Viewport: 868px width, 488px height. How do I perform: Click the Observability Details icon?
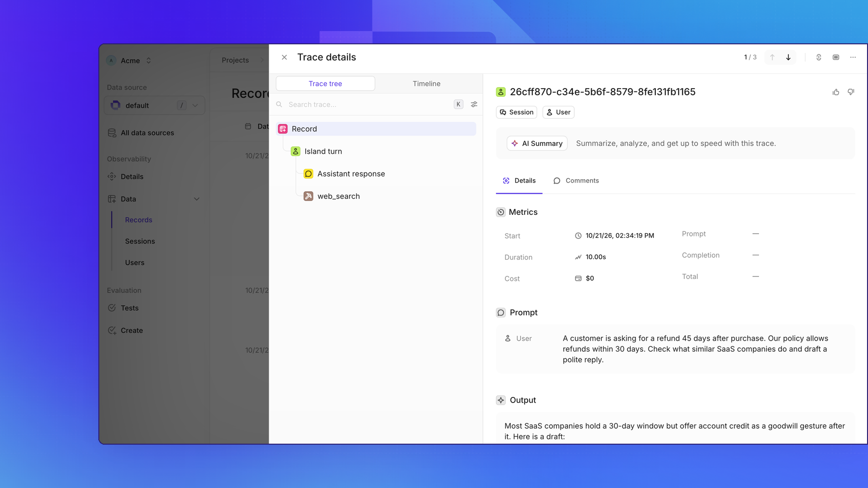click(x=112, y=177)
